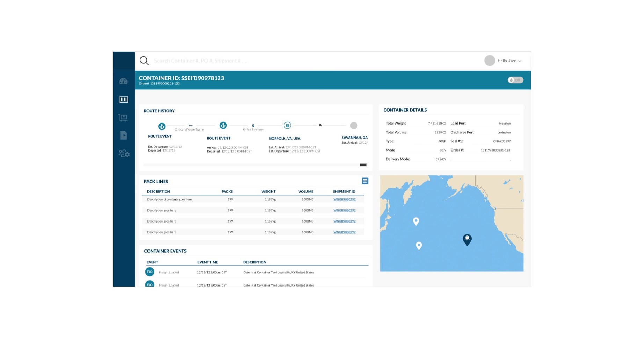Open the Container Events section header
This screenshot has width=644, height=338.
165,251
